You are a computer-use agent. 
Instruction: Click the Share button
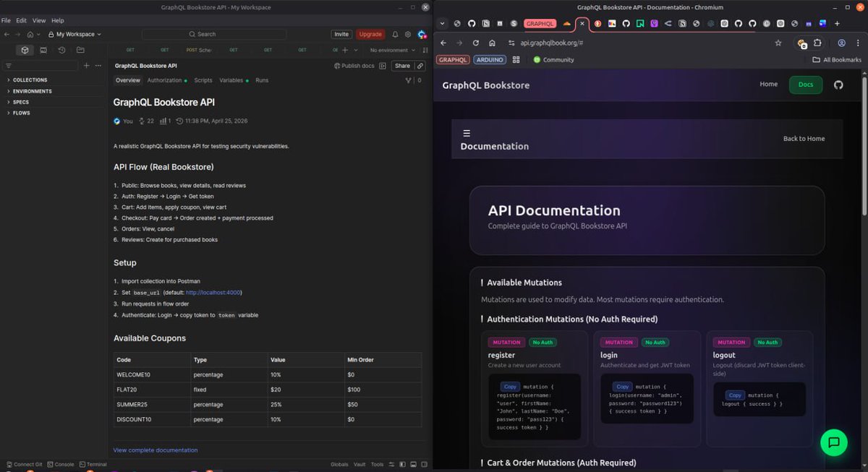tap(402, 65)
